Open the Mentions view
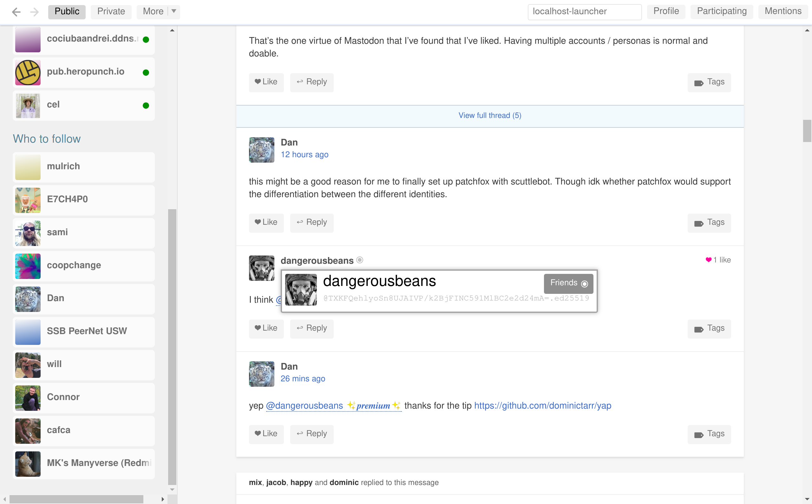The width and height of the screenshot is (812, 504). (x=783, y=11)
